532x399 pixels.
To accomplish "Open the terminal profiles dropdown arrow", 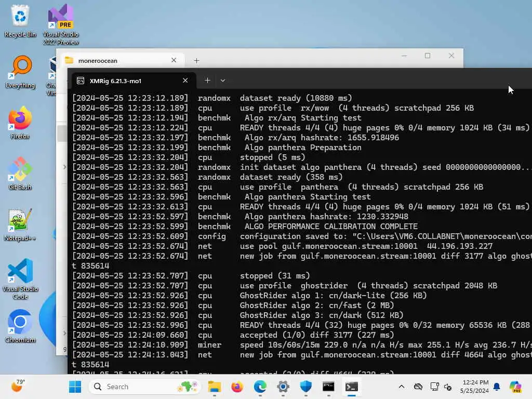I will (x=222, y=81).
